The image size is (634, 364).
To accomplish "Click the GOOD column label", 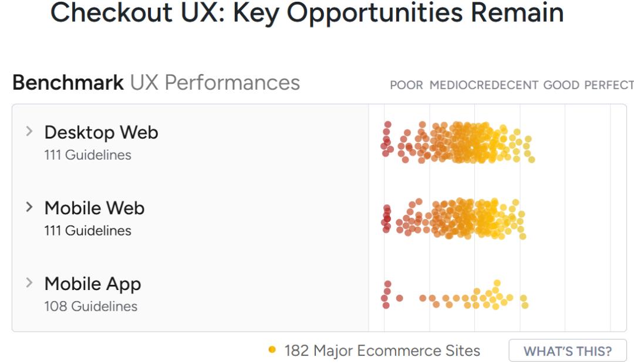I will pyautogui.click(x=561, y=85).
